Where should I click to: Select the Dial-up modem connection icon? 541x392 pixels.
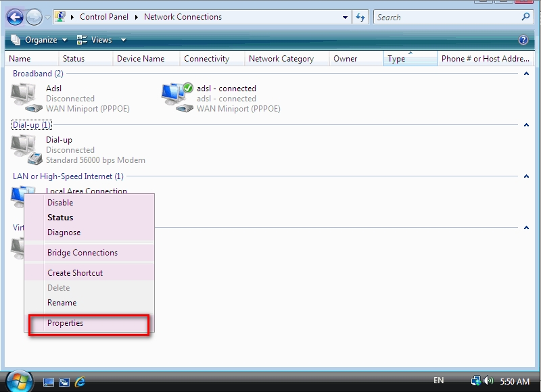point(26,149)
